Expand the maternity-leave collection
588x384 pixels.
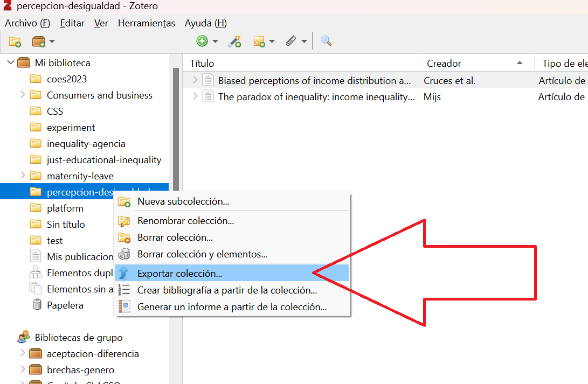[x=23, y=176]
